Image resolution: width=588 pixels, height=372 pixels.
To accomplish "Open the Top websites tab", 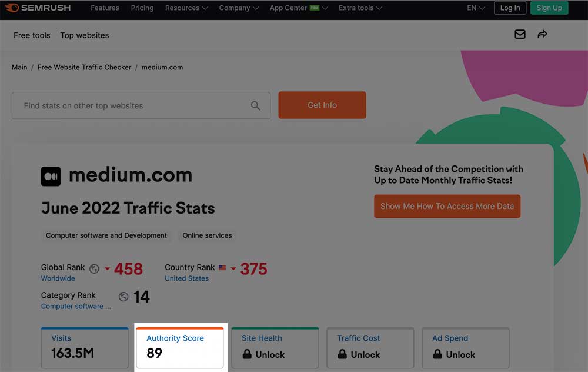I will pyautogui.click(x=85, y=35).
